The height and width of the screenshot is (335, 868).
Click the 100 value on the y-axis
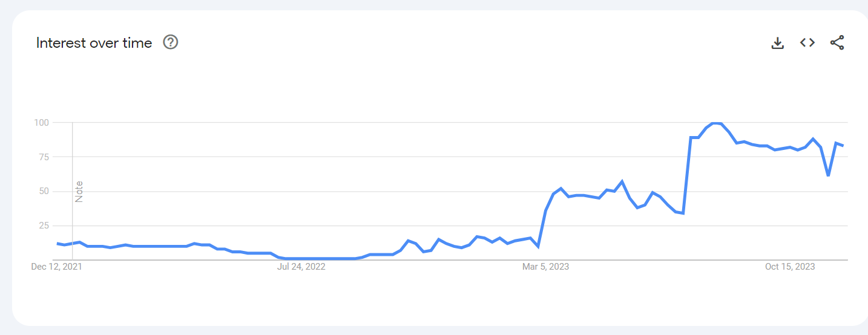point(42,123)
